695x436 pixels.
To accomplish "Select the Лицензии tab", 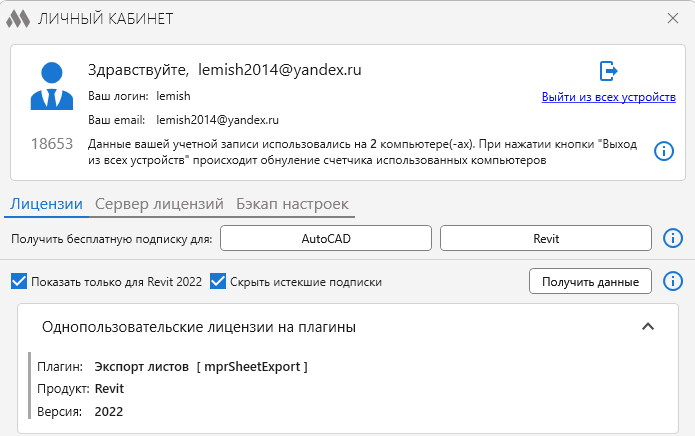I will 46,204.
